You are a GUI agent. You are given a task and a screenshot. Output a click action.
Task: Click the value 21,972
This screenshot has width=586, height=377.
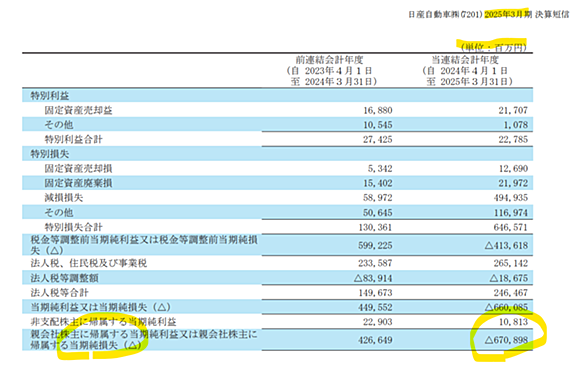513,183
